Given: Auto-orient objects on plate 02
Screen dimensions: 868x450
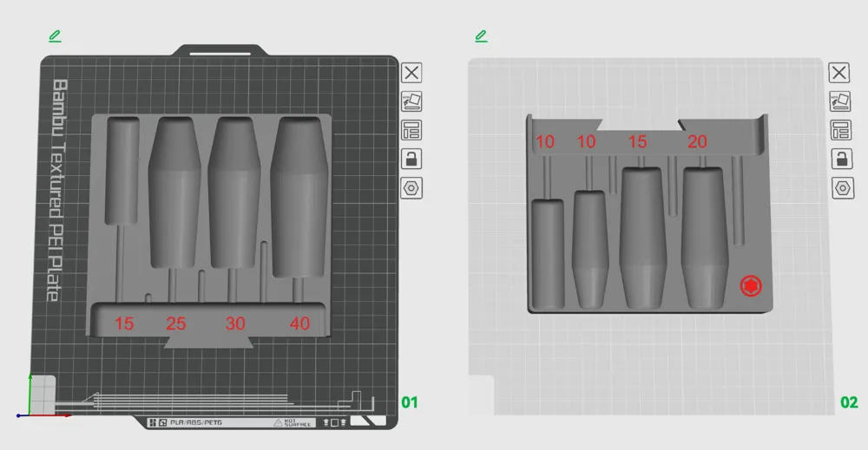Looking at the screenshot, I should point(839,101).
